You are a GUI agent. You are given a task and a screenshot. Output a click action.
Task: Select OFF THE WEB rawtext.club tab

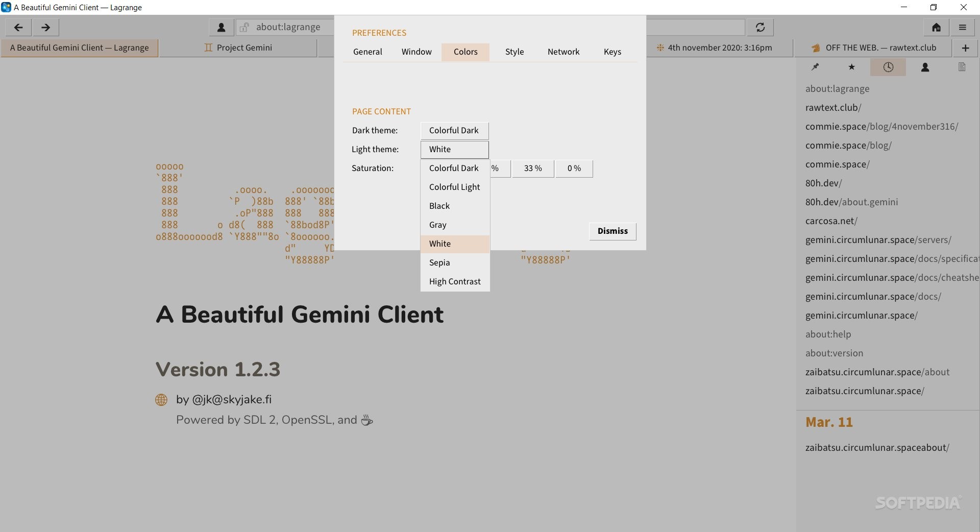[x=874, y=48]
